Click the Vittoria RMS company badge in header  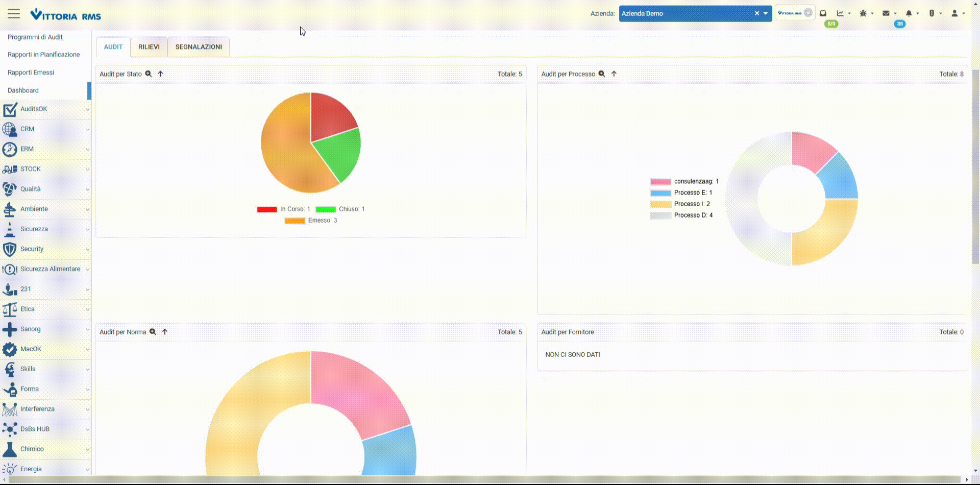795,13
